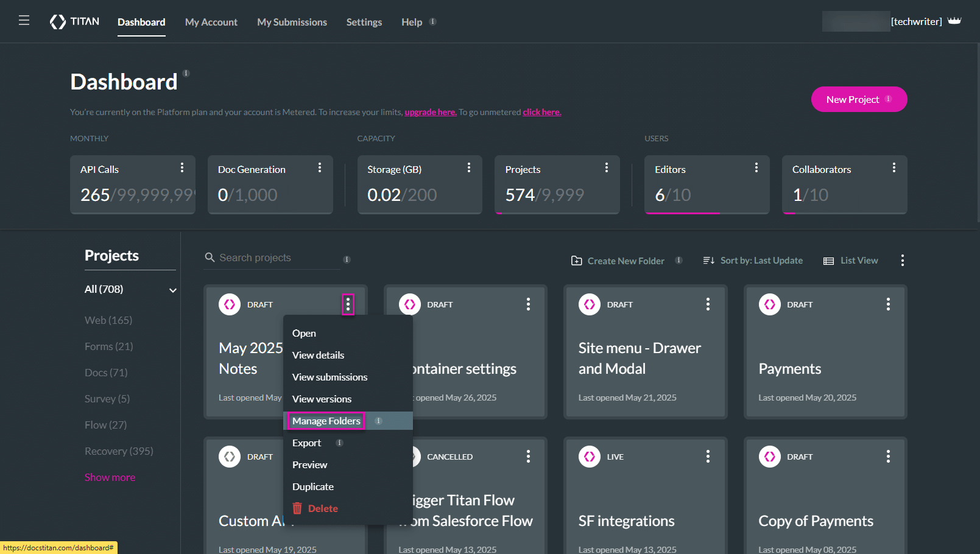Viewport: 980px width, 554px height.
Task: Click the red Delete trash icon
Action: (x=297, y=508)
